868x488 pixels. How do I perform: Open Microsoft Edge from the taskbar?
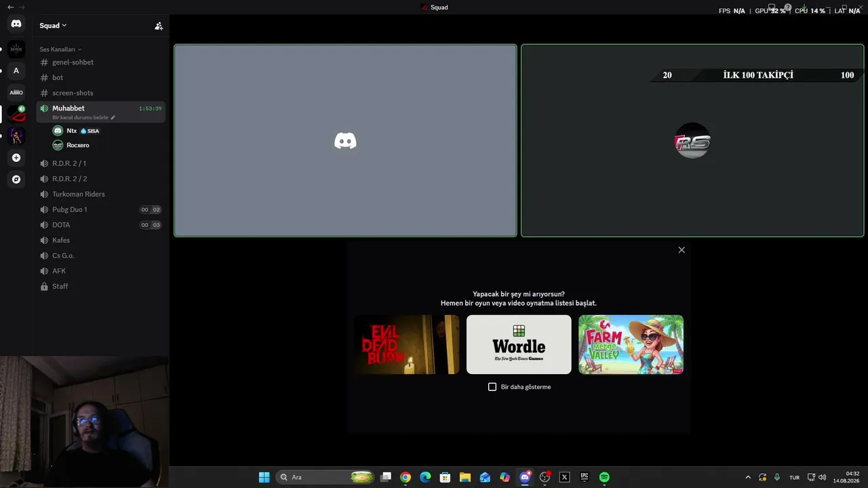click(425, 477)
